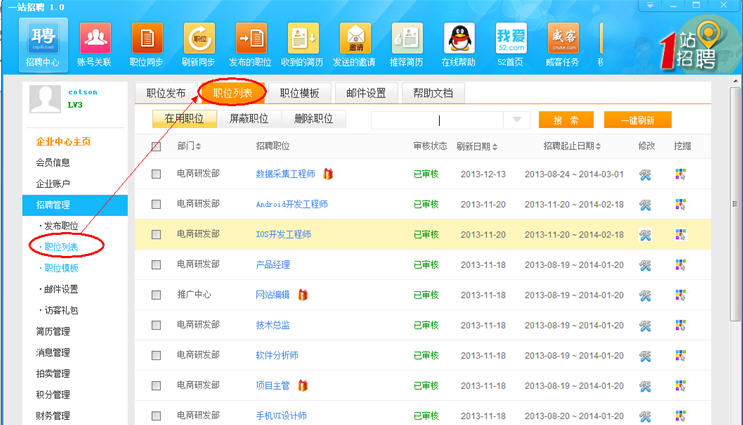This screenshot has width=743, height=425.
Task: Select the 屏蔽职位 sub-tab
Action: tap(249, 119)
